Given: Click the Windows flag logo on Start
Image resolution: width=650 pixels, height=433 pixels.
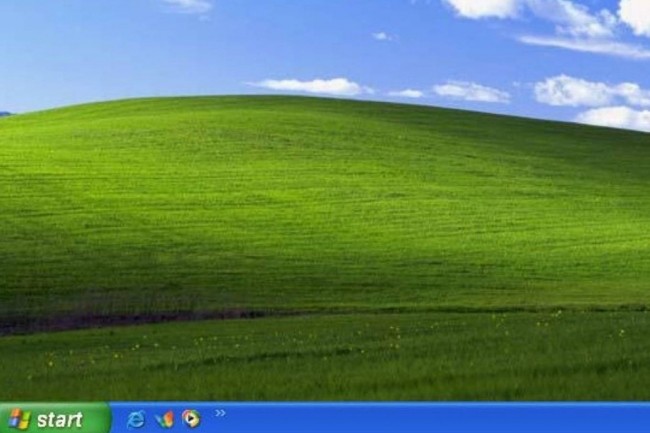Looking at the screenshot, I should (x=19, y=419).
